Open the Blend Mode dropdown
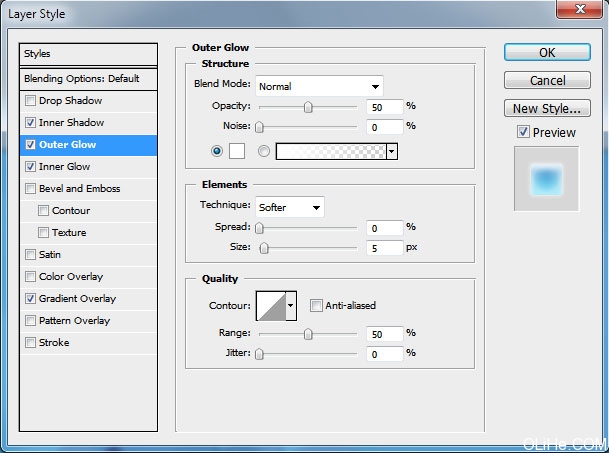609x453 pixels. tap(319, 86)
